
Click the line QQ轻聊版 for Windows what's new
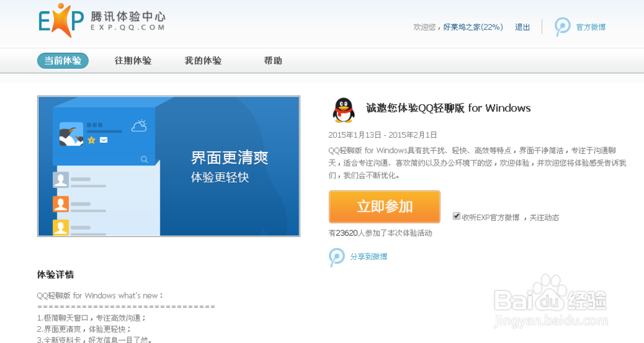(x=100, y=295)
